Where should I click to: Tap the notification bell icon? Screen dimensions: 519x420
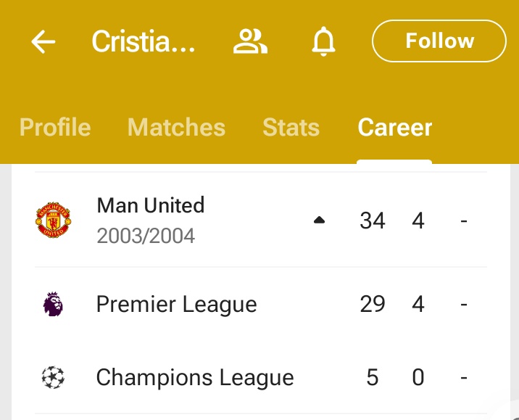pyautogui.click(x=323, y=41)
